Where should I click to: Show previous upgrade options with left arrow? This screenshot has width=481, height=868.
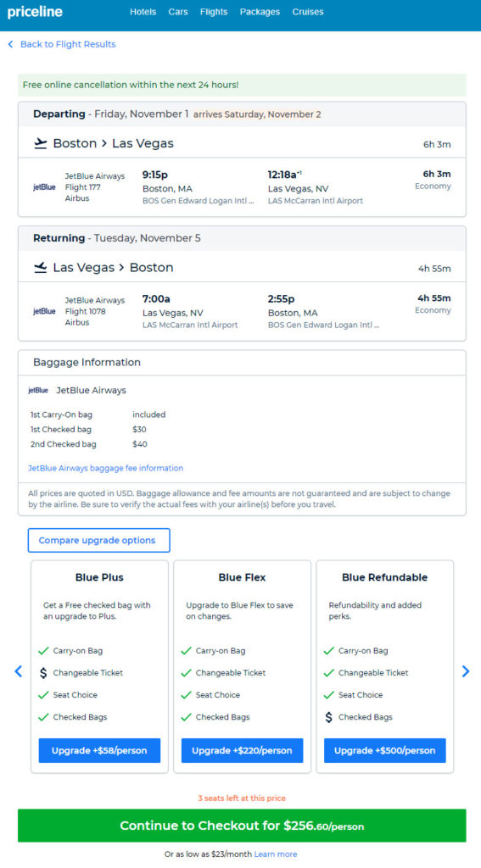coord(19,671)
